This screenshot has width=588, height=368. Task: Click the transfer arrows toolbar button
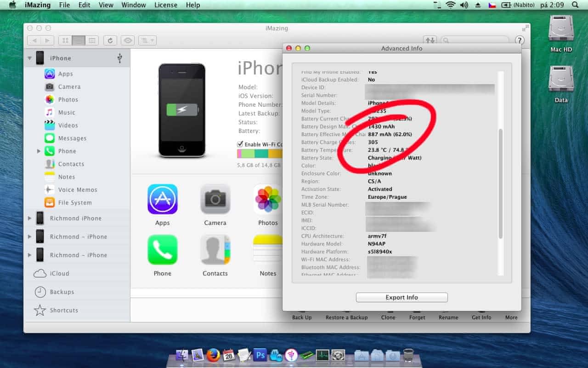point(430,40)
